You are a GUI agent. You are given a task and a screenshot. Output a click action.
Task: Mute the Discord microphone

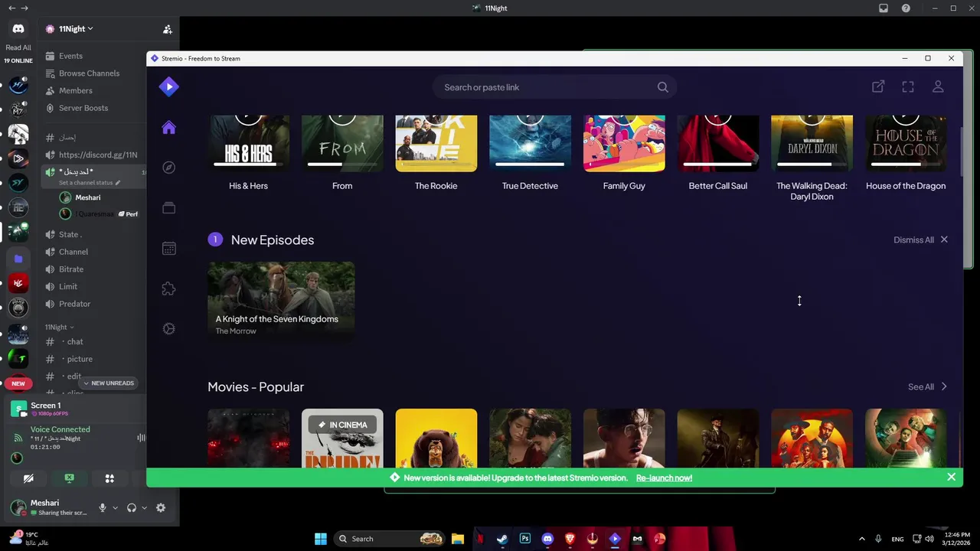[x=103, y=507]
